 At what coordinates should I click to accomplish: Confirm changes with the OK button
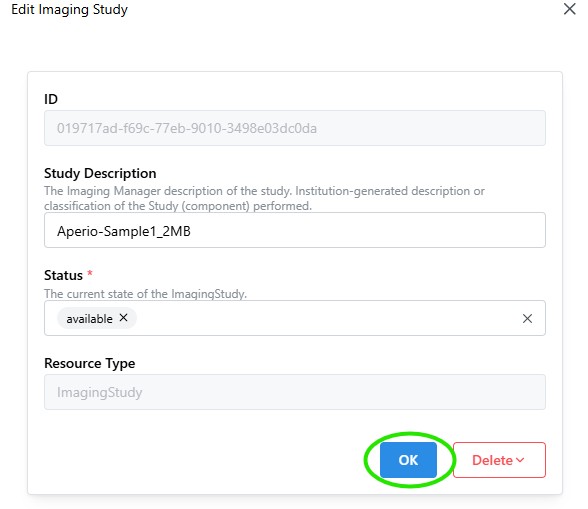[408, 460]
